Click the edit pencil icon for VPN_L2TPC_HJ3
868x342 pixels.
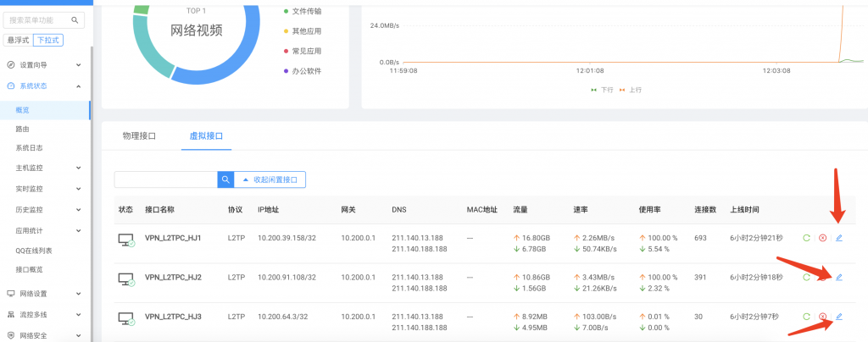click(x=839, y=317)
